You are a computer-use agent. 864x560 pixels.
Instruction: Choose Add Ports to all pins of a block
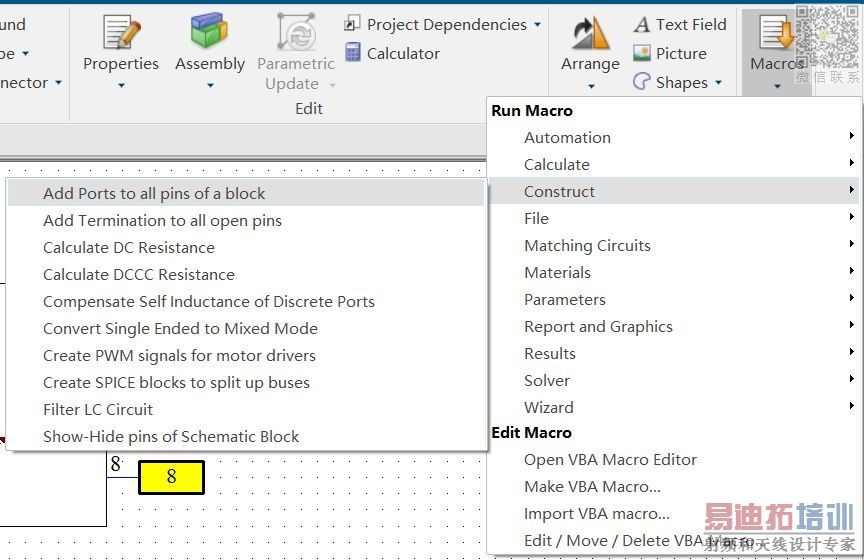point(154,193)
